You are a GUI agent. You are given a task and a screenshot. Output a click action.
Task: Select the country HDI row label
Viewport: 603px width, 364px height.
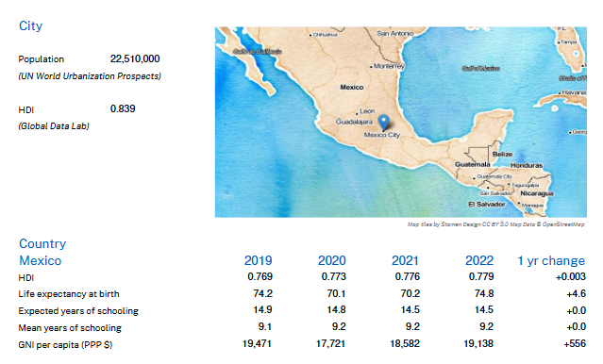click(26, 277)
